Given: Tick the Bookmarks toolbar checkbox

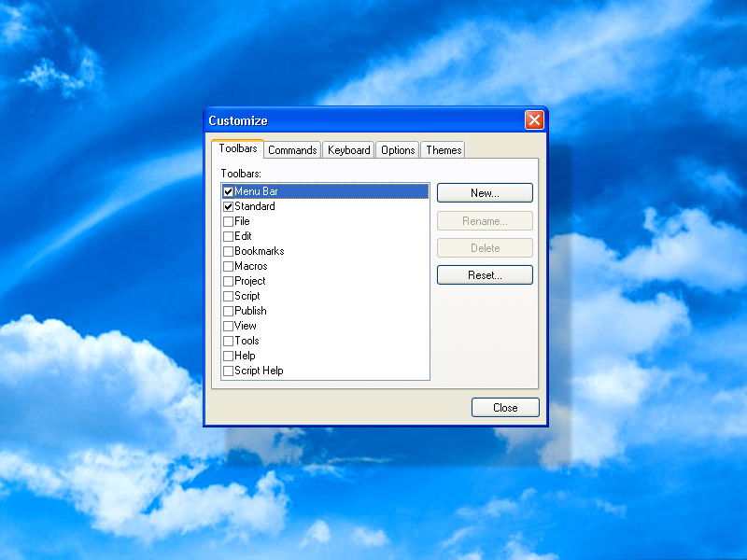Looking at the screenshot, I should coord(228,251).
